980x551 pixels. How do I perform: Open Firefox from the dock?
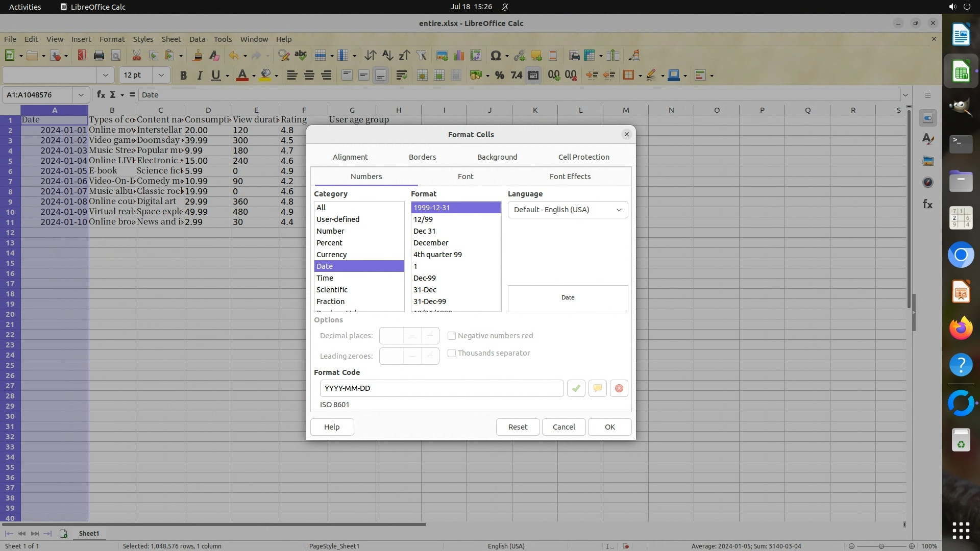tap(961, 328)
